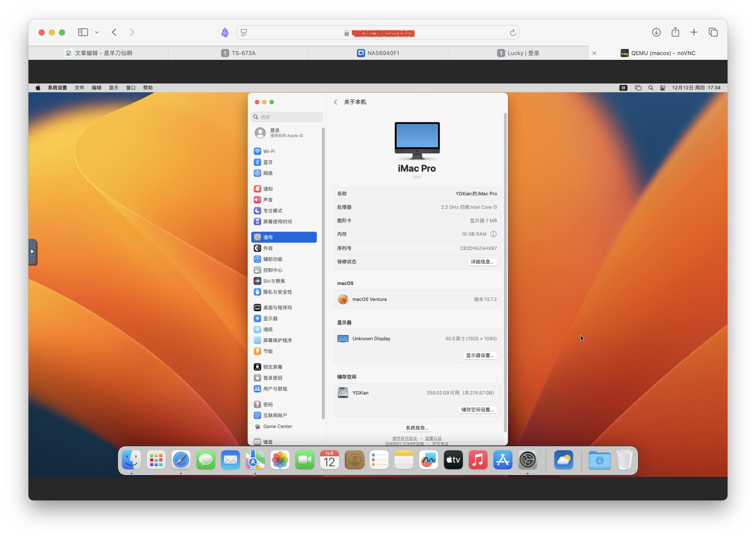The image size is (756, 538).
Task: Open Freeform app in the Dock
Action: [x=428, y=460]
